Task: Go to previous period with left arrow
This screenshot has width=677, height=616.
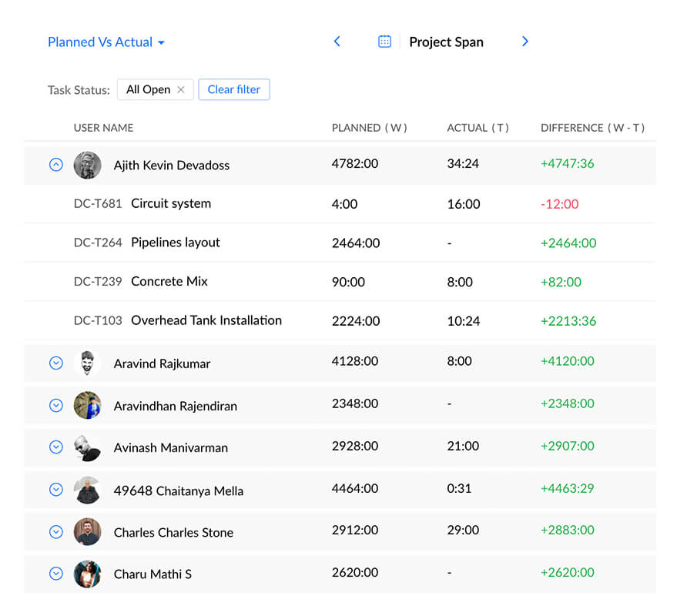Action: pos(337,42)
